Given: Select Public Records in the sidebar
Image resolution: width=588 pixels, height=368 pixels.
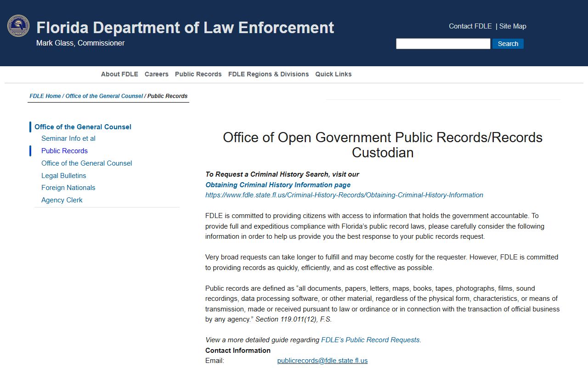Looking at the screenshot, I should 64,151.
